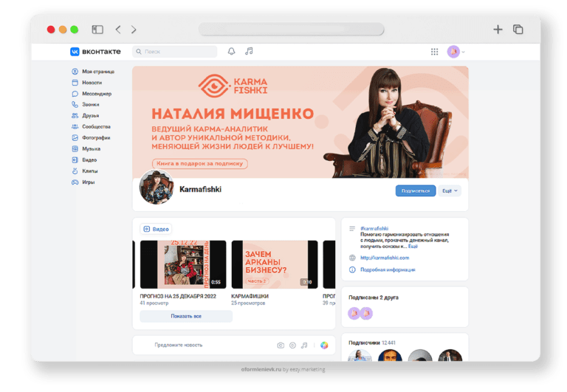Go to Мессенджер in left sidebar
The height and width of the screenshot is (392, 567).
pyautogui.click(x=96, y=94)
